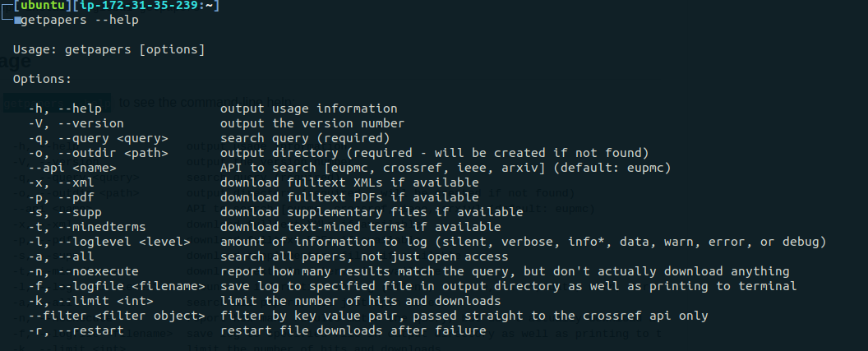Click the 'Usage: getpapers [options]' line
Viewport: 868px width, 351px height.
pyautogui.click(x=109, y=50)
